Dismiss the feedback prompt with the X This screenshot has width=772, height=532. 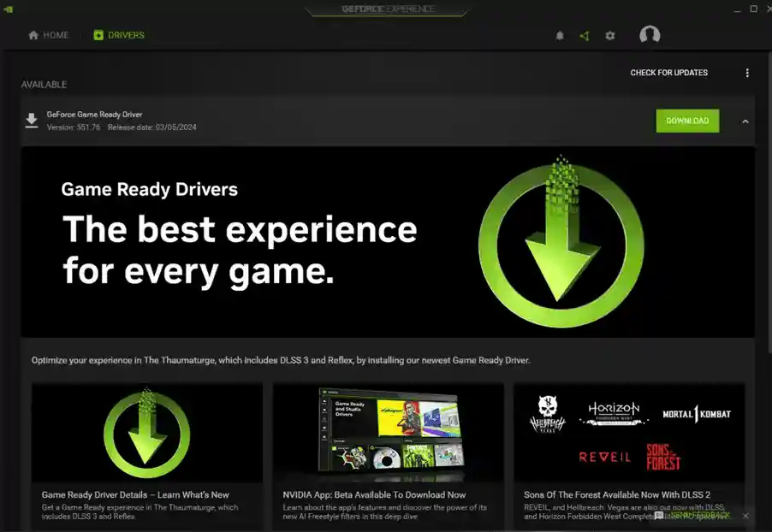[x=745, y=516]
